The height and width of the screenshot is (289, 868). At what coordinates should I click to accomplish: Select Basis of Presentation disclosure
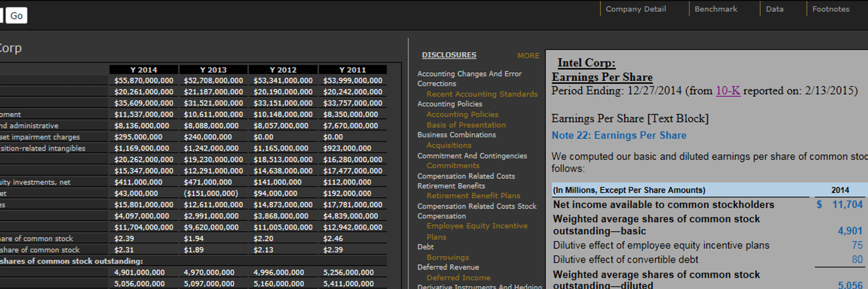click(x=466, y=125)
